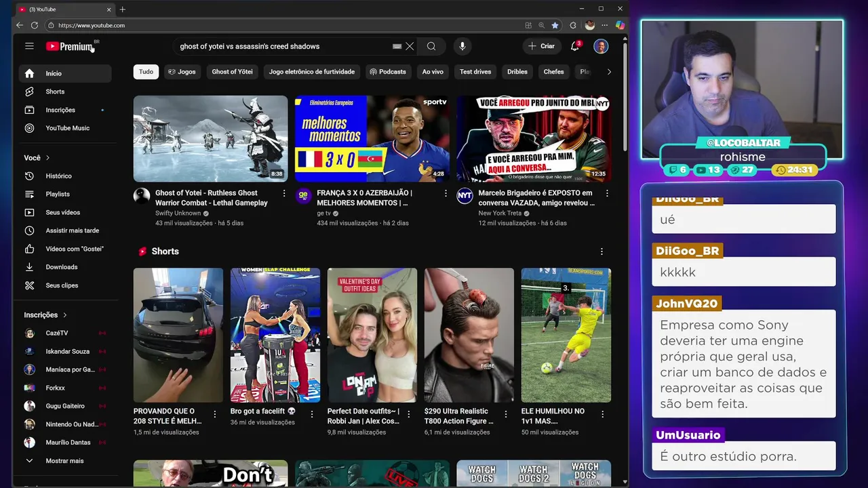This screenshot has height=488, width=868.
Task: Expand the Você section chevron
Action: coord(47,158)
